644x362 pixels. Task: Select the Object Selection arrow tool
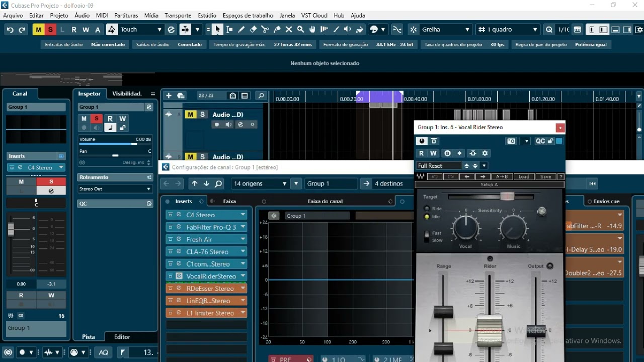[x=217, y=30]
